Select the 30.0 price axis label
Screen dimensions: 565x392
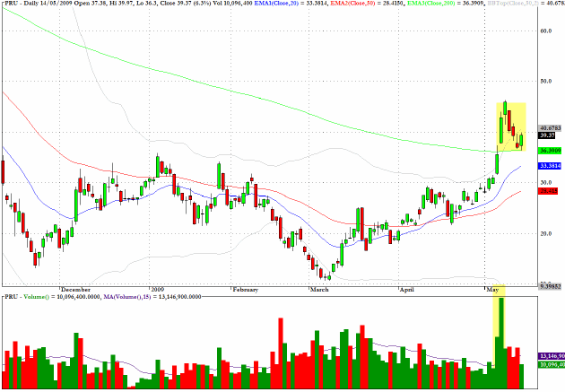click(x=546, y=182)
